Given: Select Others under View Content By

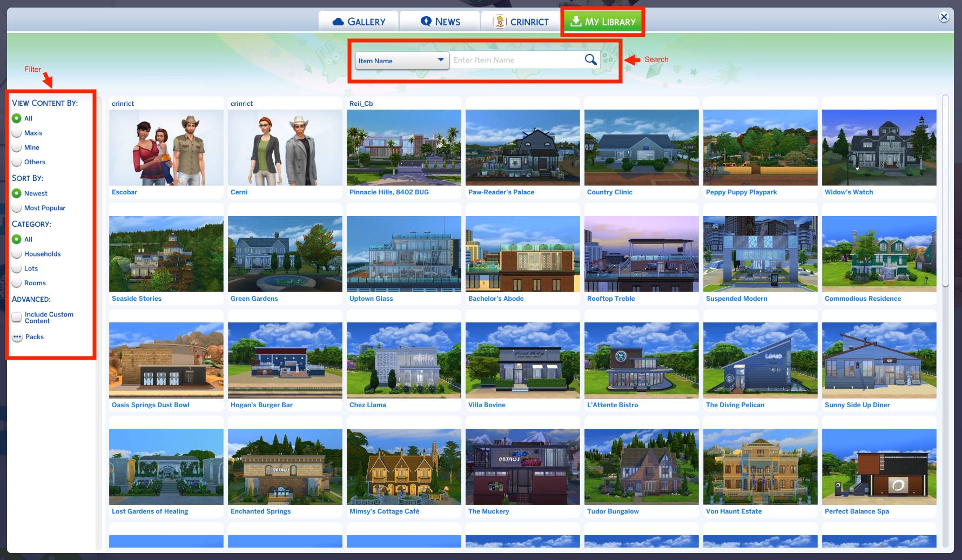Looking at the screenshot, I should click(17, 161).
